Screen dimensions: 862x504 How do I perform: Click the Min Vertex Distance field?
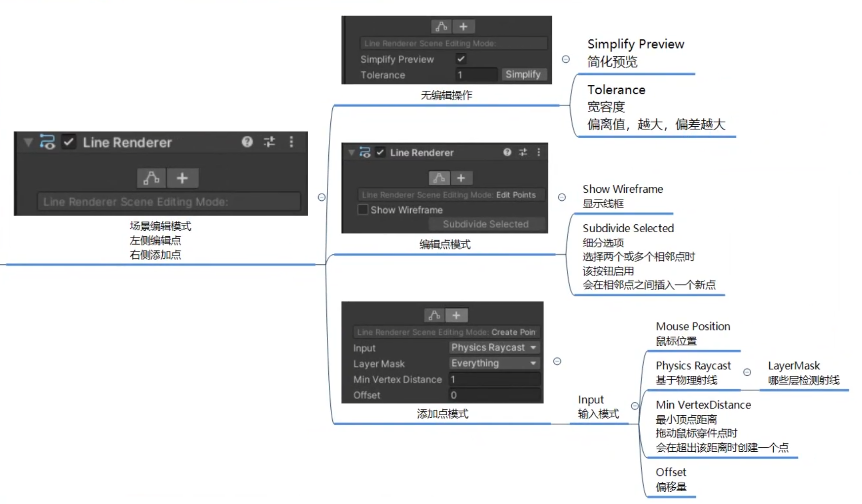pyautogui.click(x=494, y=379)
